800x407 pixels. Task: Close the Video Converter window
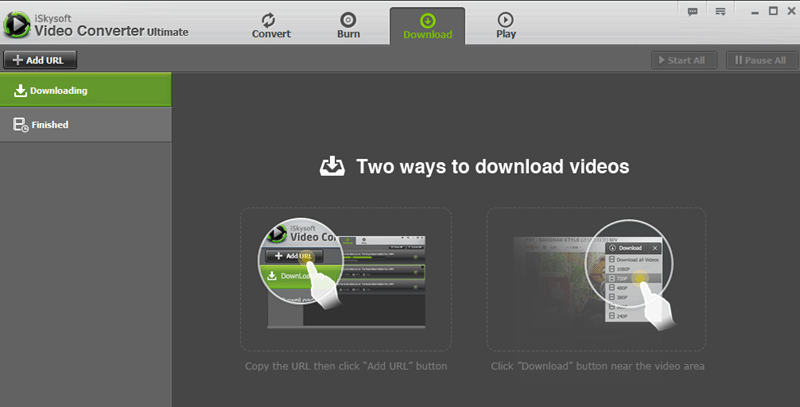(792, 11)
